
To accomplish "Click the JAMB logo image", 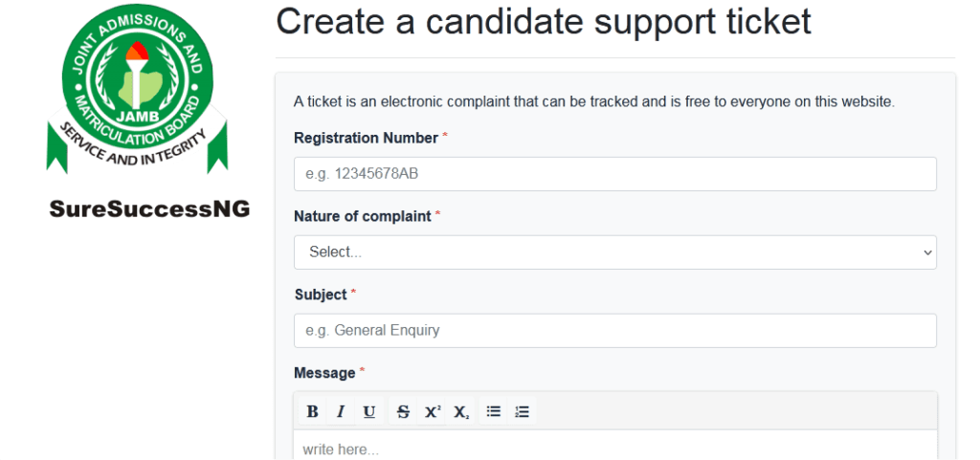I will pyautogui.click(x=137, y=96).
